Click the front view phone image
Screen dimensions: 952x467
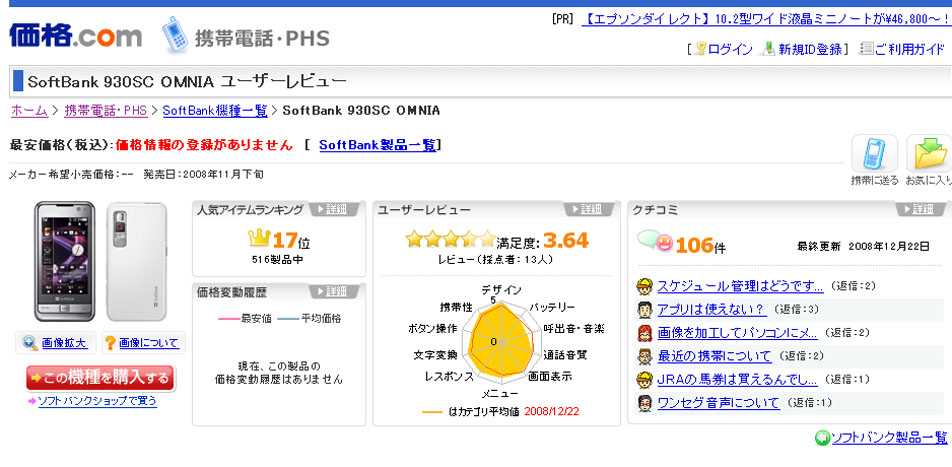tap(64, 261)
